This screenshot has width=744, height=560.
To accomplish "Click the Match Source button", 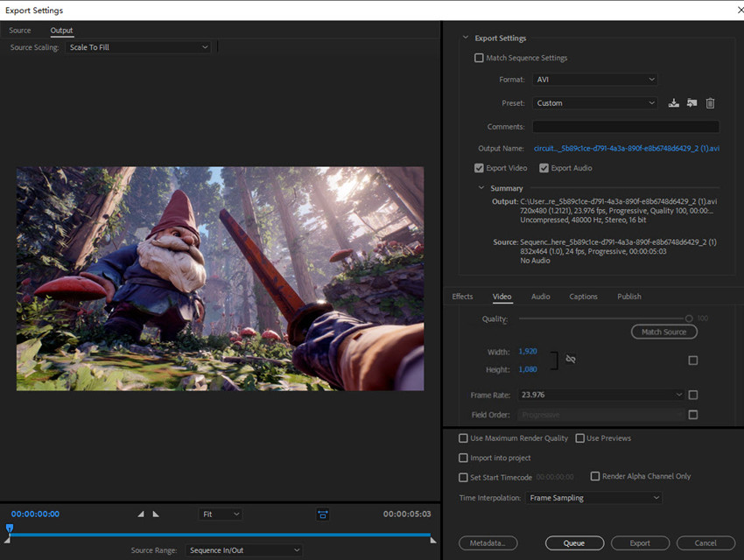I will [x=663, y=332].
